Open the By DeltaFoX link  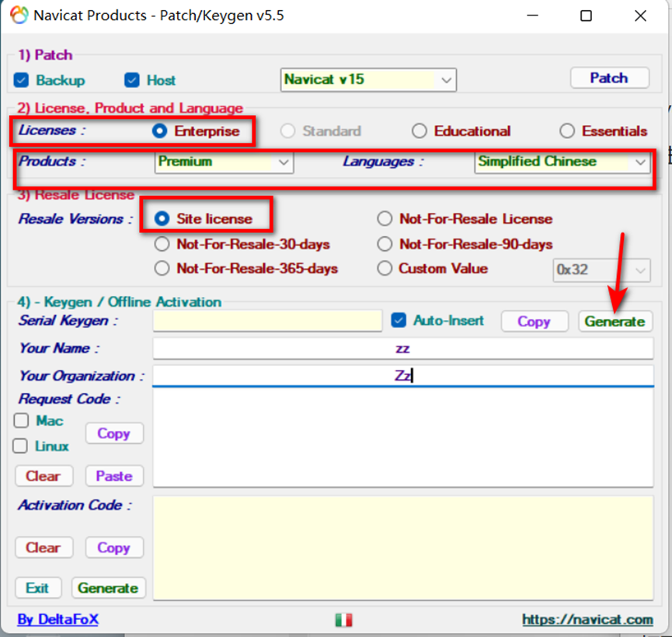coord(57,619)
